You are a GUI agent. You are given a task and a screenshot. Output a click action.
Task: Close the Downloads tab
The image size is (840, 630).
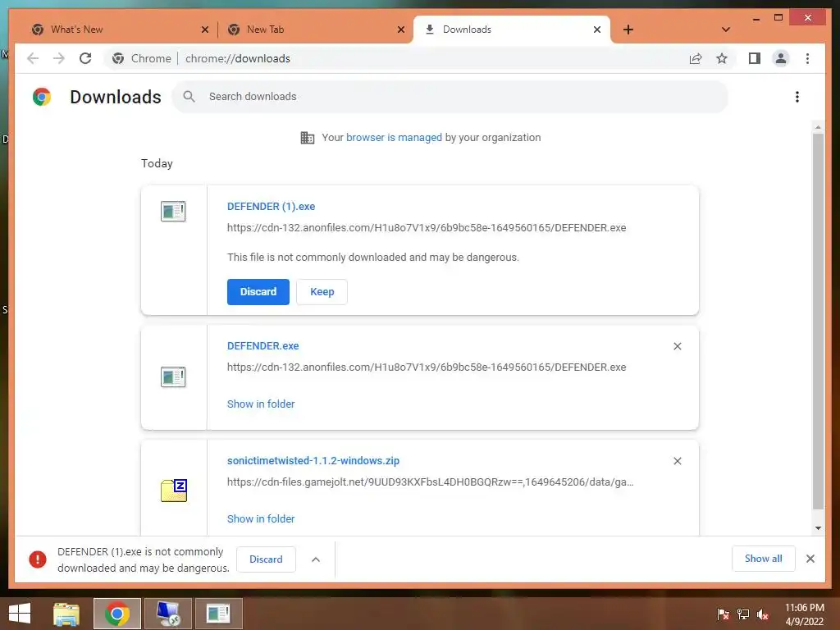tap(597, 30)
